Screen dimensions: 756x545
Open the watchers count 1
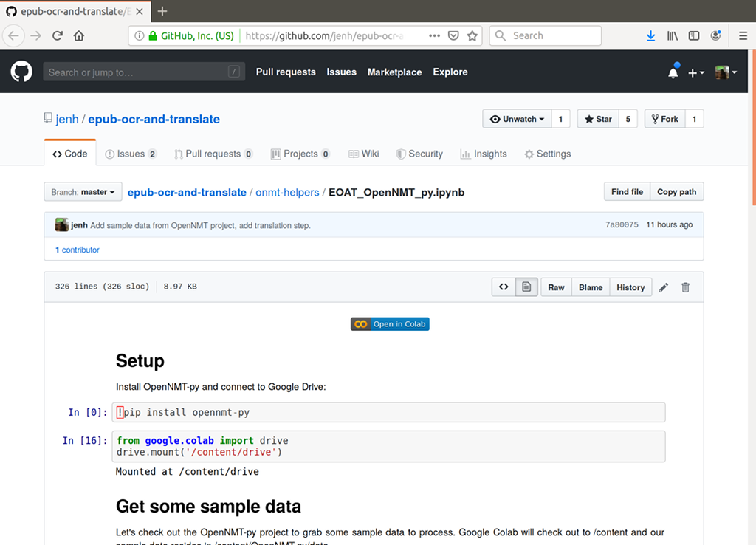(561, 119)
